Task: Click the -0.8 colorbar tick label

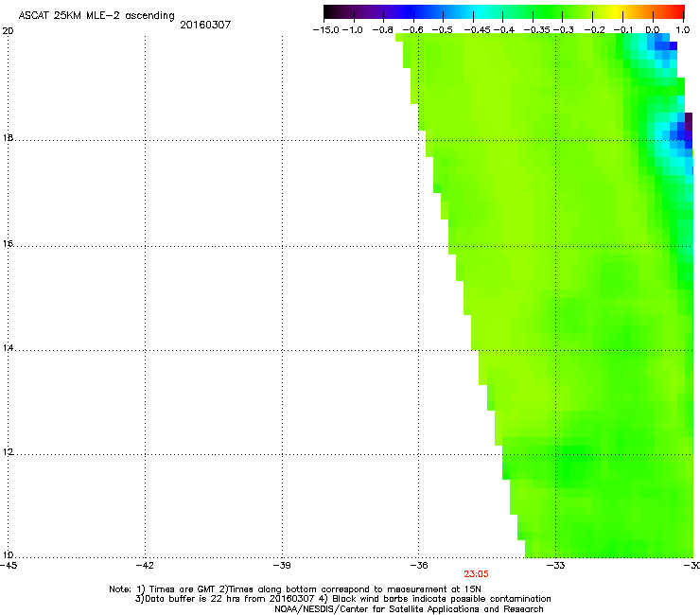Action: coord(383,30)
